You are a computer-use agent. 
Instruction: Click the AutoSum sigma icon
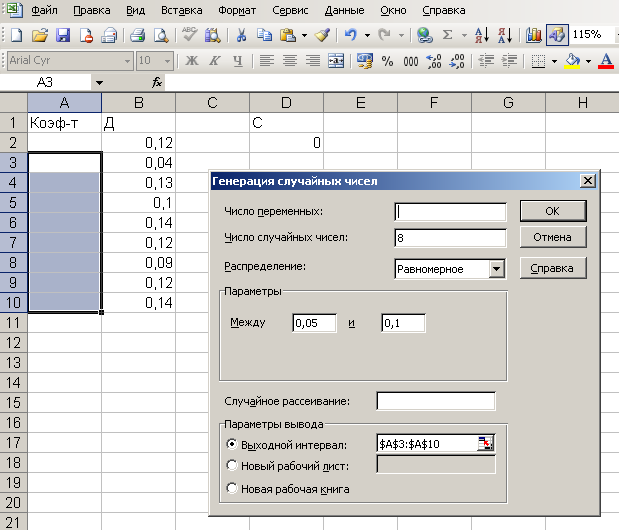[447, 35]
